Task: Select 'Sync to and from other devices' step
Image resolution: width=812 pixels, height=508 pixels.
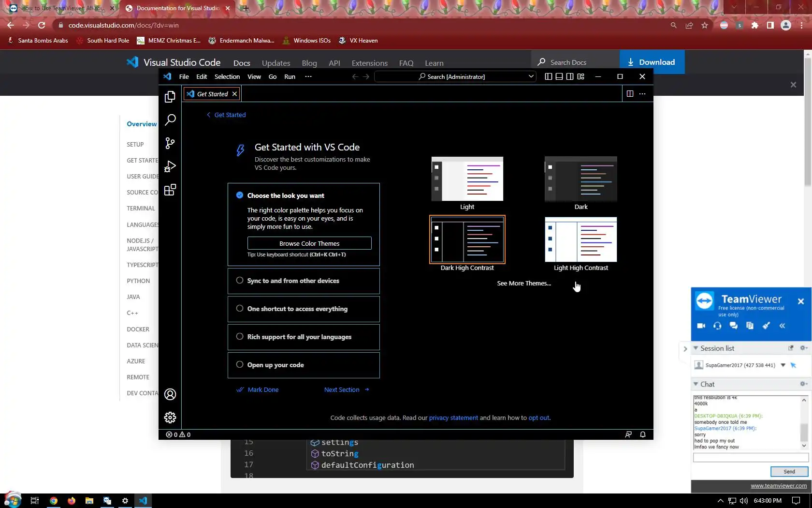Action: click(304, 281)
